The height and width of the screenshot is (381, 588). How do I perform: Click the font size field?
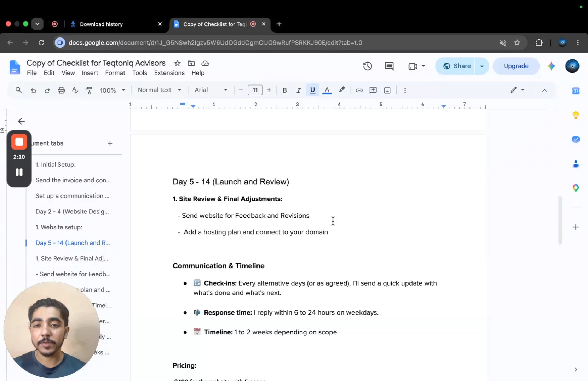click(255, 90)
